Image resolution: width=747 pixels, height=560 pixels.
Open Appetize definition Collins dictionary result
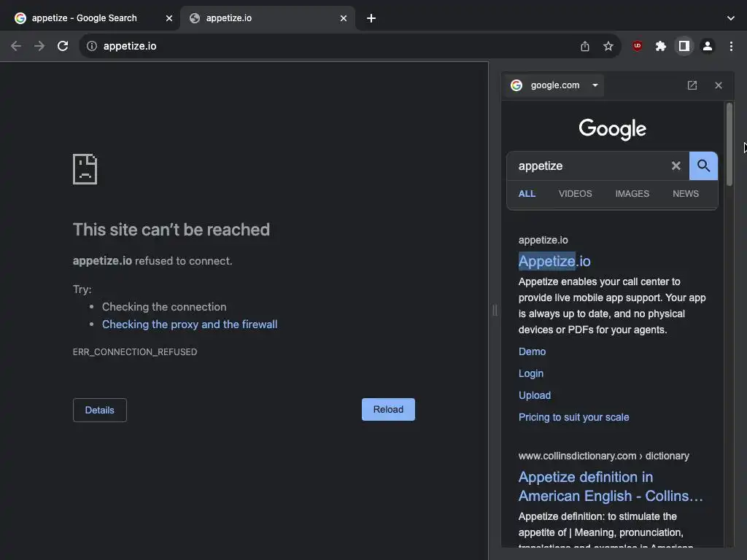coord(611,486)
